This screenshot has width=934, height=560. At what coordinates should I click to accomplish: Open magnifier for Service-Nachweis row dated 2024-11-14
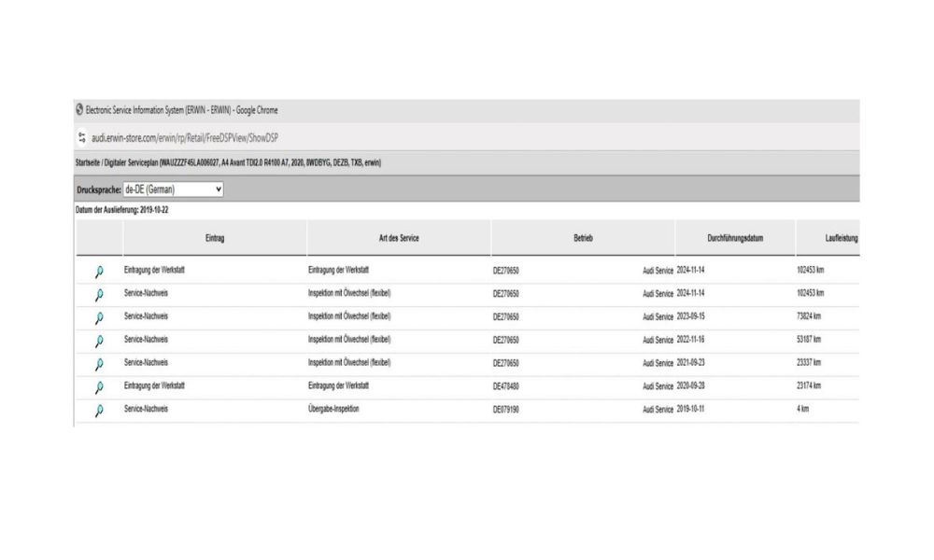(99, 295)
